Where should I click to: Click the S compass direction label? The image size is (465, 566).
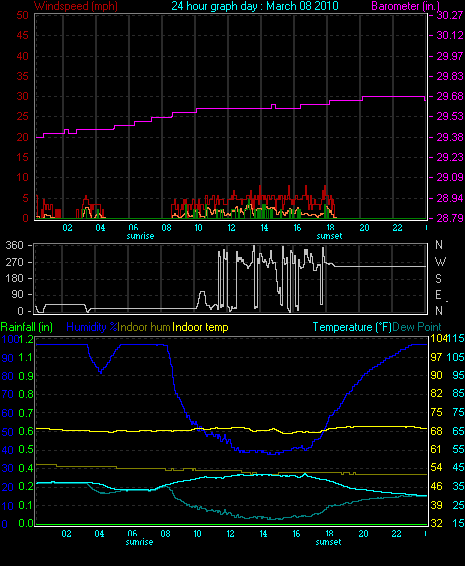(438, 278)
